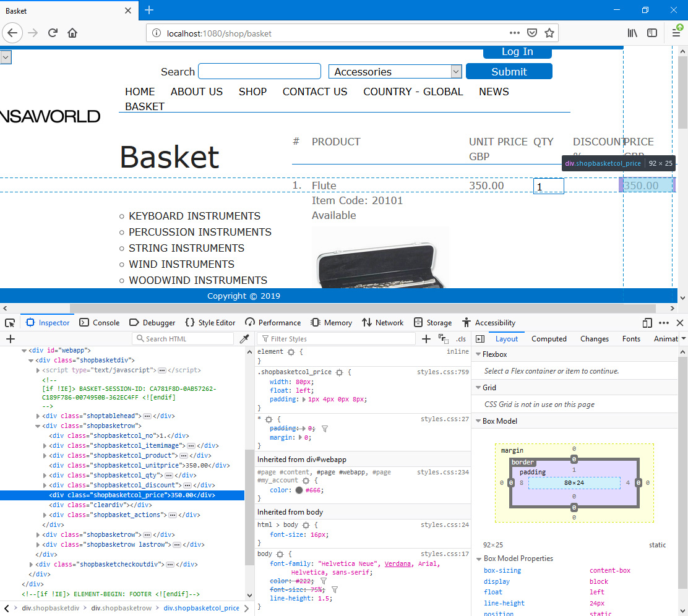
Task: Open the Accessories category dropdown
Action: tap(395, 72)
